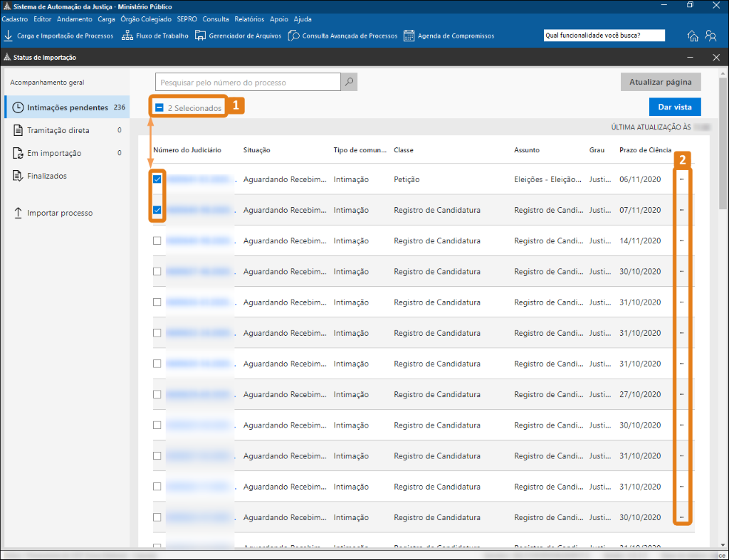
Task: Click the home icon in toolbar
Action: point(693,36)
